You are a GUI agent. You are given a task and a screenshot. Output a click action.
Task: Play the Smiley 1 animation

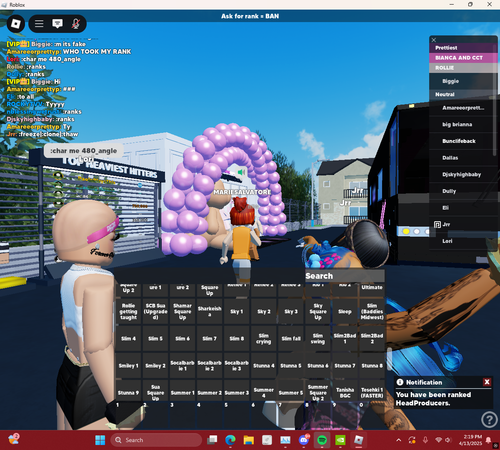pos(128,366)
